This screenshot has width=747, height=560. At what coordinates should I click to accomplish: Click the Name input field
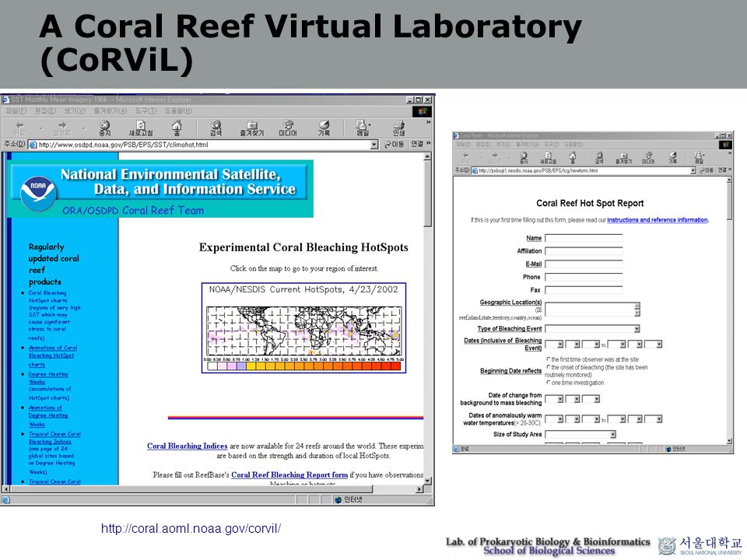click(x=584, y=238)
